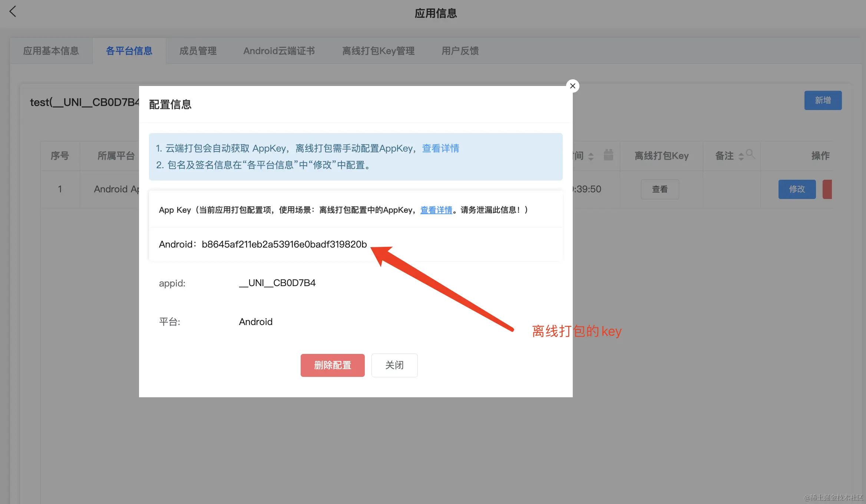Close the 配置信息 dialog with X icon
The height and width of the screenshot is (504, 866).
pos(573,86)
